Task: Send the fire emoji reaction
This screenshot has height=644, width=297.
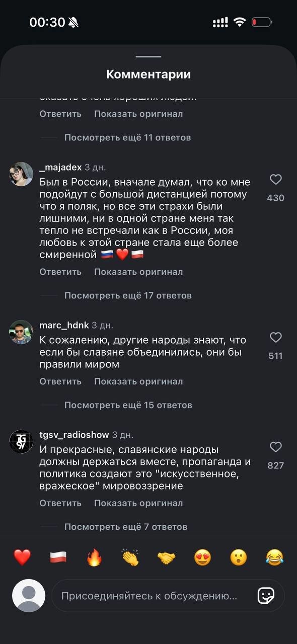Action: point(94,556)
